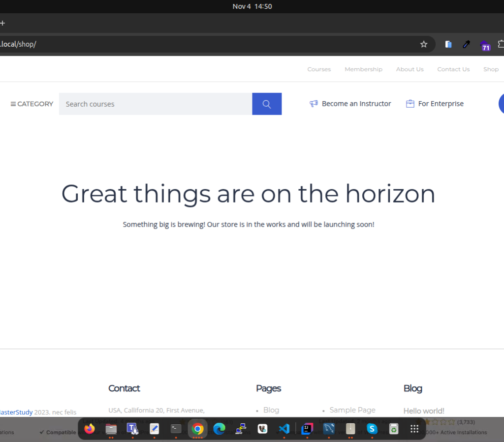Open Terminal from the dock
This screenshot has width=504, height=442.
[x=176, y=429]
